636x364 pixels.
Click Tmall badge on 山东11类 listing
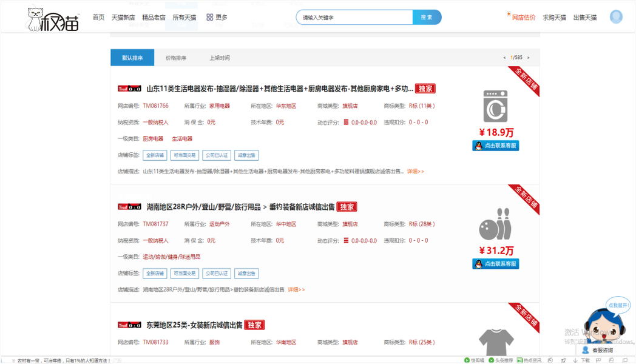[x=129, y=89]
